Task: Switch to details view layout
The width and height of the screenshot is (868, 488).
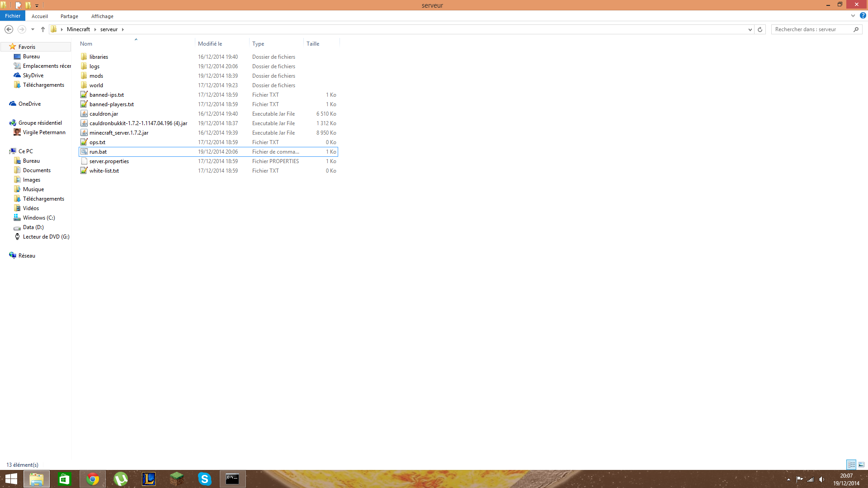Action: click(x=851, y=465)
